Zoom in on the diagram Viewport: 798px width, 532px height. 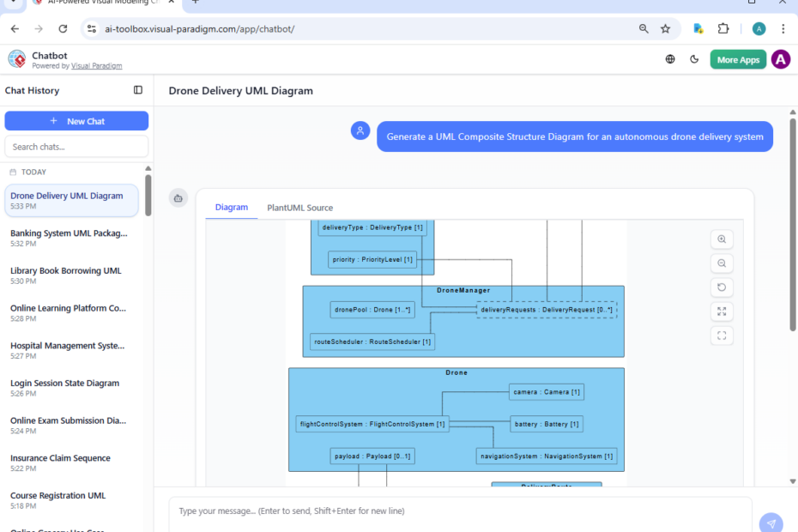pos(722,239)
